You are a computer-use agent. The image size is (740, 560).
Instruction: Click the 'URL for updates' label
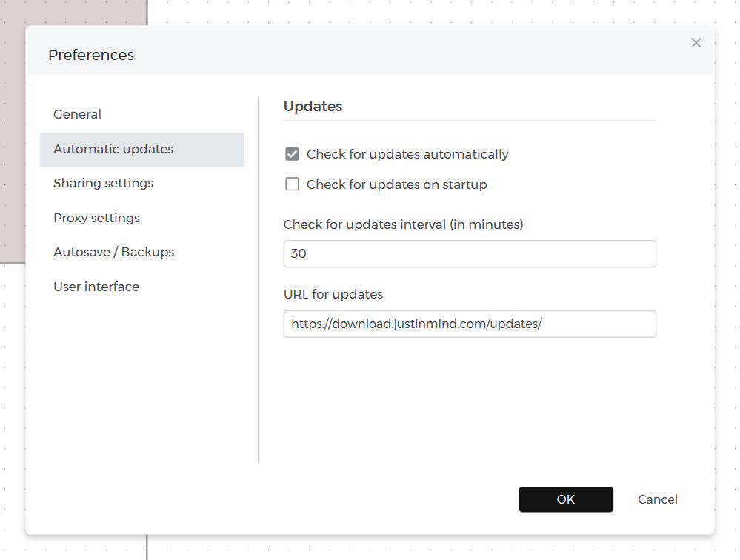pos(333,294)
